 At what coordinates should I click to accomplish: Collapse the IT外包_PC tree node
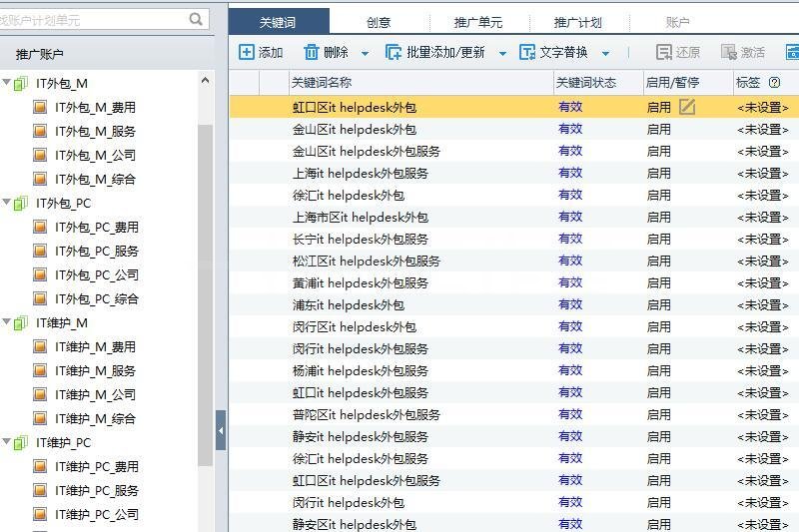6,202
